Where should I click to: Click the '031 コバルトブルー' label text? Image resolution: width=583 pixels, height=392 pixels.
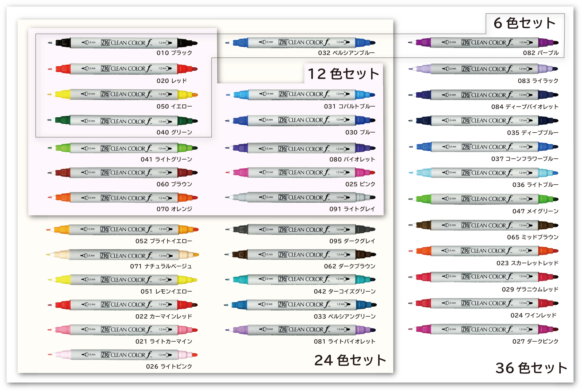pyautogui.click(x=350, y=107)
